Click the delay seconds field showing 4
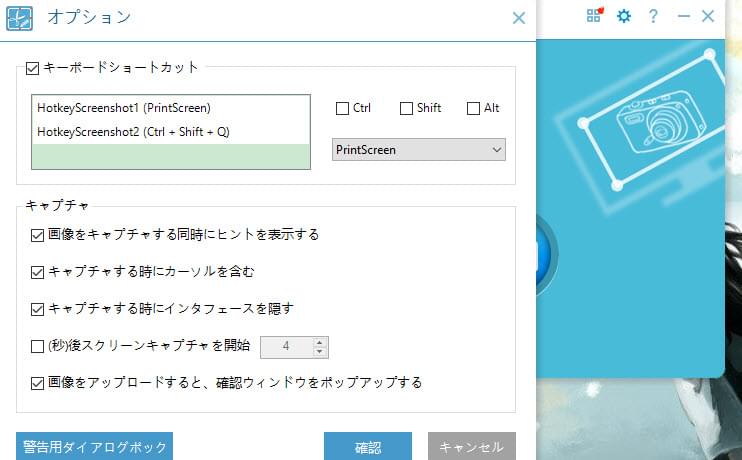Screen dimensions: 742x460 click(x=286, y=346)
